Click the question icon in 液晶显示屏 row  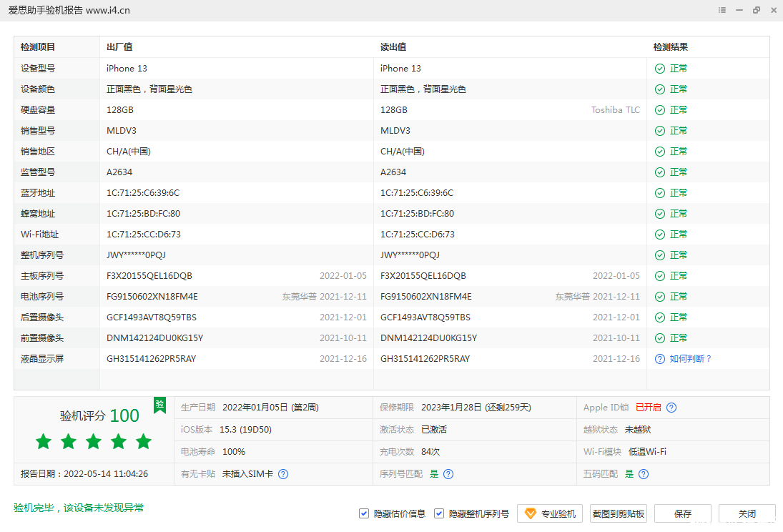[660, 359]
